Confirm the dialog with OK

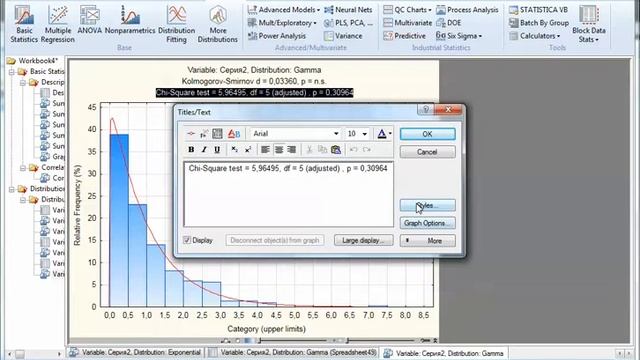(427, 134)
